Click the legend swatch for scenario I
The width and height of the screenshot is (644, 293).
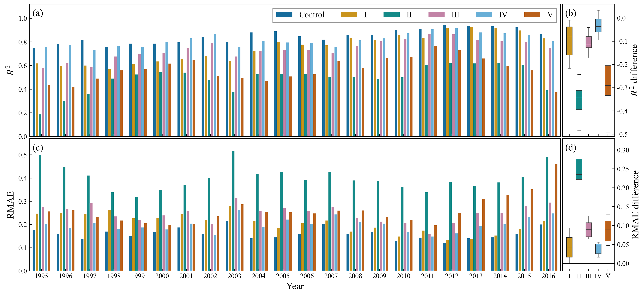click(x=349, y=15)
